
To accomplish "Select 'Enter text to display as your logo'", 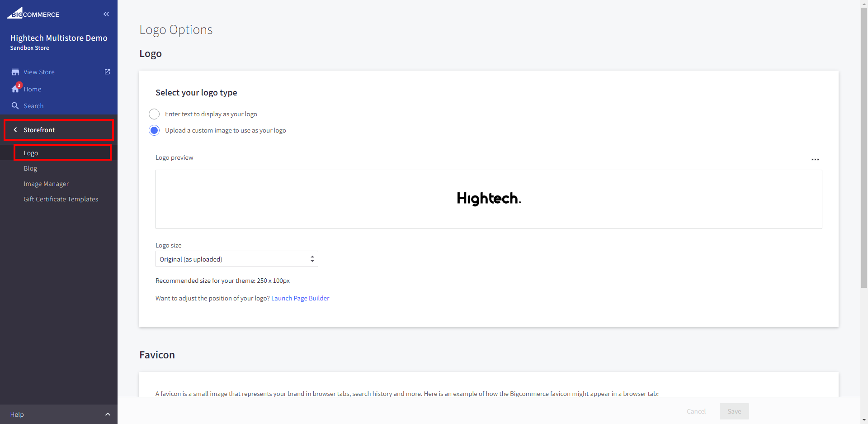I will click(x=154, y=114).
